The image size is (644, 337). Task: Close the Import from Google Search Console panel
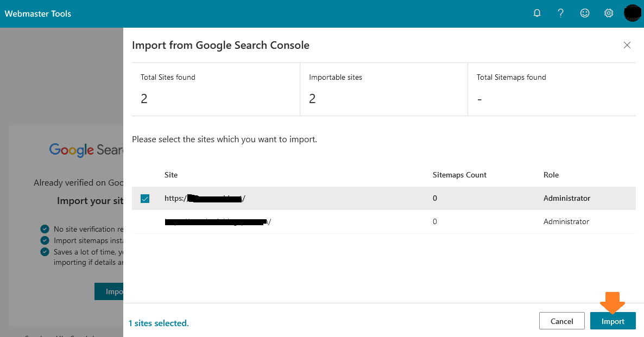point(627,45)
